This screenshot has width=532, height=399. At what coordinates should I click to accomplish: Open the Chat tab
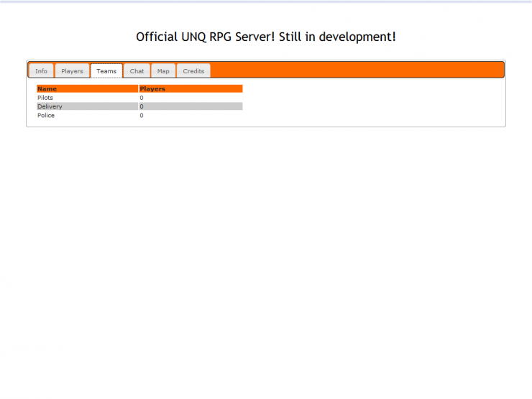point(137,71)
